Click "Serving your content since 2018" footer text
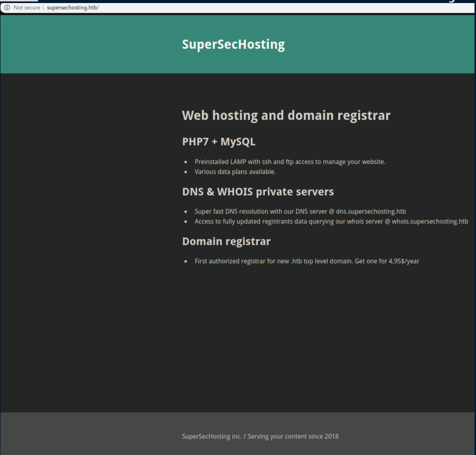This screenshot has height=455, width=476. 293,436
